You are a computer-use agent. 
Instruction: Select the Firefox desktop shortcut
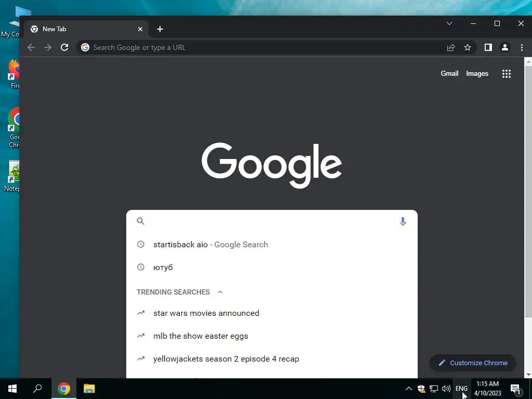point(14,74)
